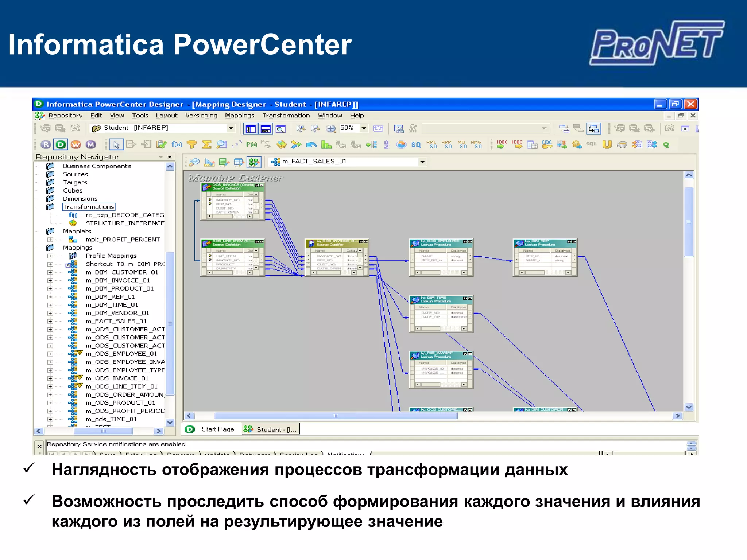747x560 pixels.
Task: Launch the Workflow Manager (W) icon
Action: point(76,144)
